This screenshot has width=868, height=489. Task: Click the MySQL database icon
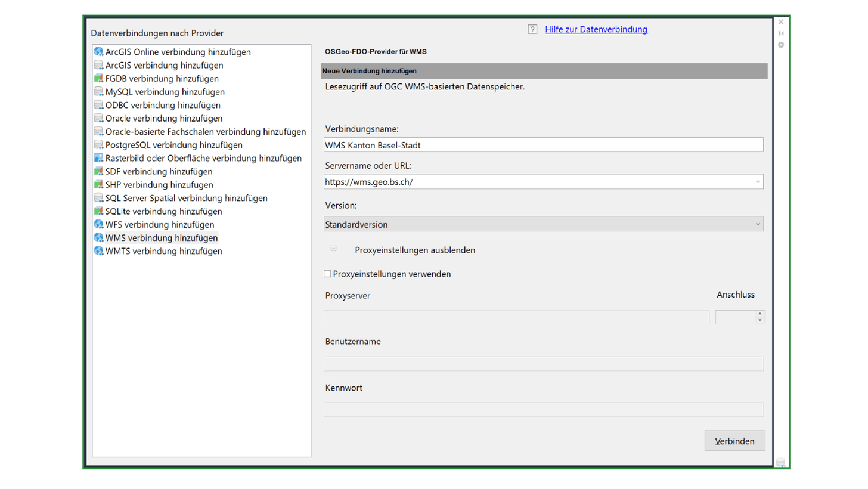tap(99, 92)
